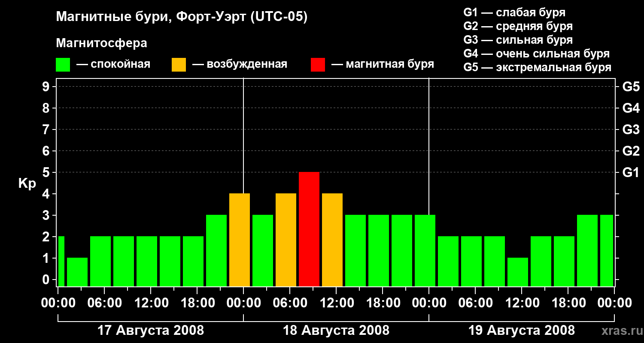644x343 pixels.
Task: Click the green 'спокойная' legend swatch
Action: click(63, 65)
